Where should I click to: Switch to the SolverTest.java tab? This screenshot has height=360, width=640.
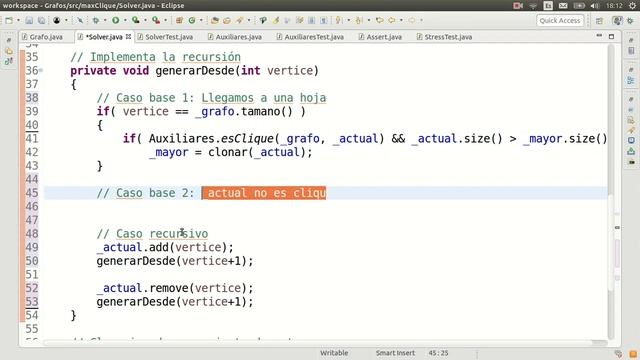point(165,37)
